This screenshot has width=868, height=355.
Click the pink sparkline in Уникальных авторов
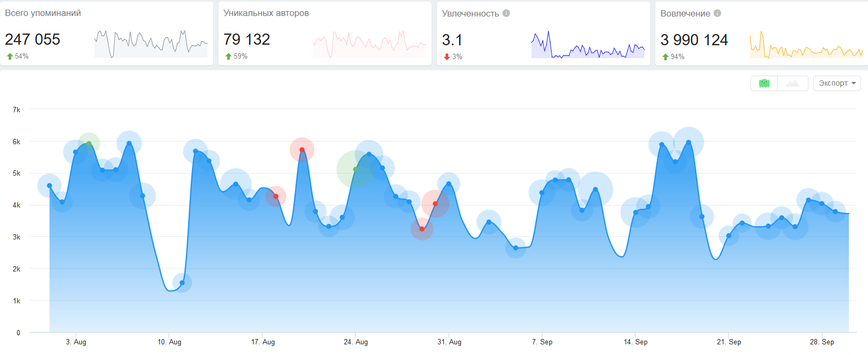pyautogui.click(x=369, y=44)
